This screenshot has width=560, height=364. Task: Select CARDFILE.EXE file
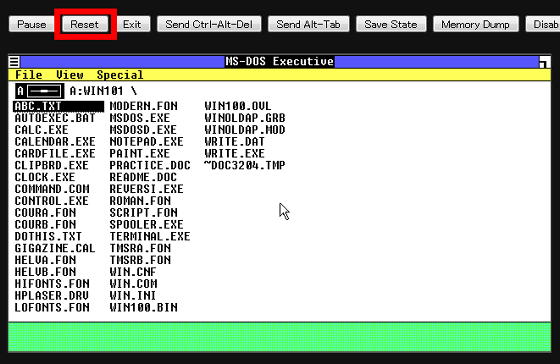[x=55, y=154]
